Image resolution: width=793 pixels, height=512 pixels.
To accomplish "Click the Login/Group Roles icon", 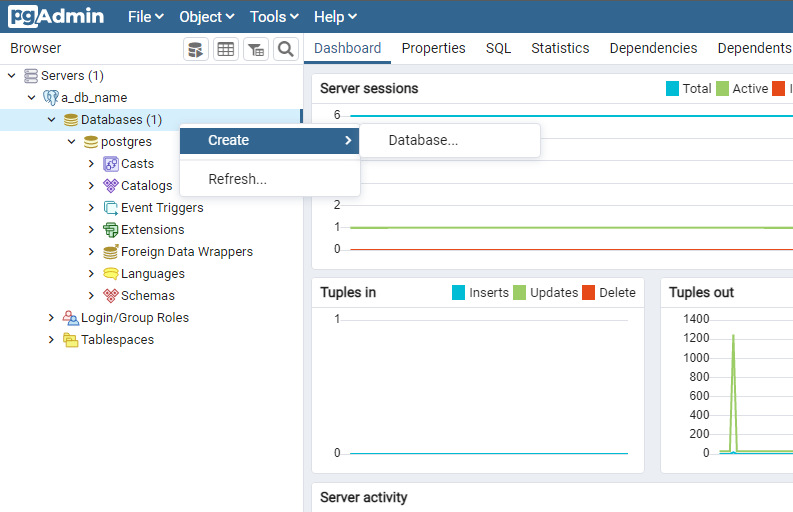I will [x=71, y=318].
